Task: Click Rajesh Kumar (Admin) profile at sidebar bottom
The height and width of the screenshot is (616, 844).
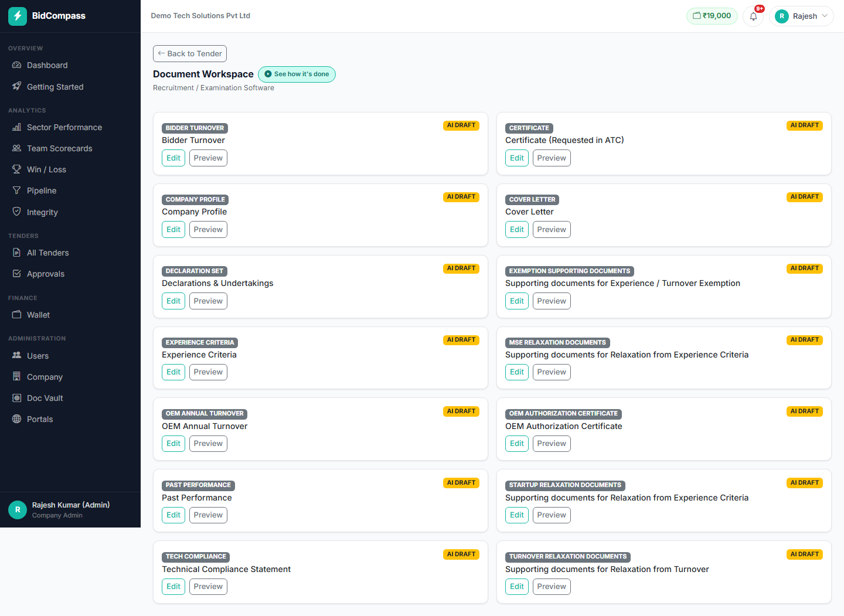Action: (x=70, y=510)
